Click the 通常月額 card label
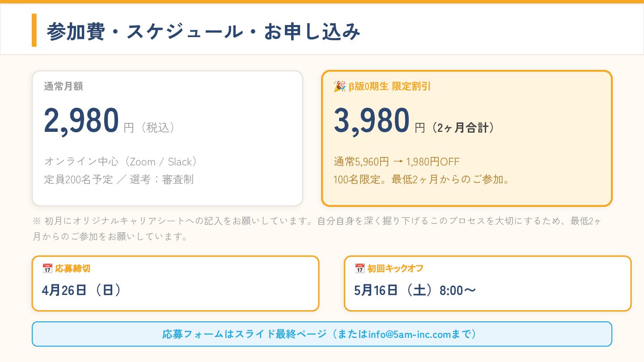644x362 pixels. [64, 87]
